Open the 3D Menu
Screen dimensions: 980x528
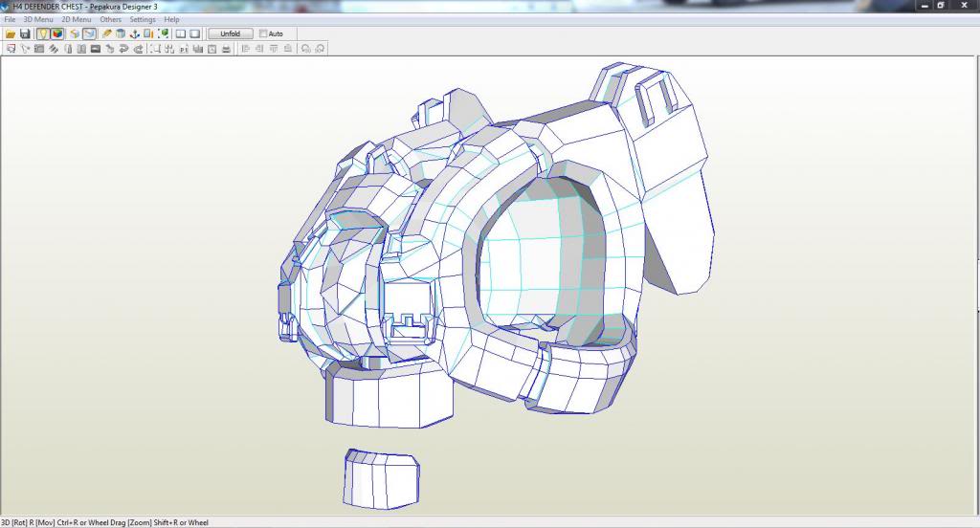pyautogui.click(x=38, y=19)
